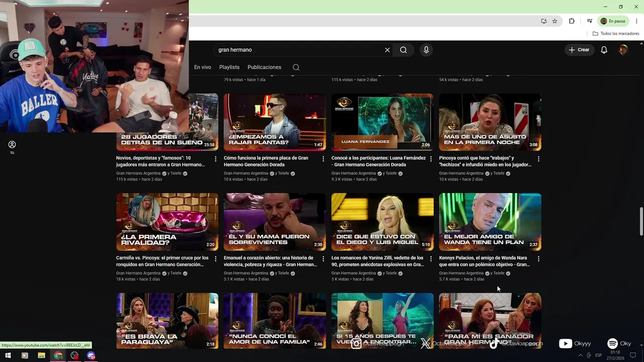Click the YouTube search magnifier button
644x362 pixels.
[x=404, y=50]
